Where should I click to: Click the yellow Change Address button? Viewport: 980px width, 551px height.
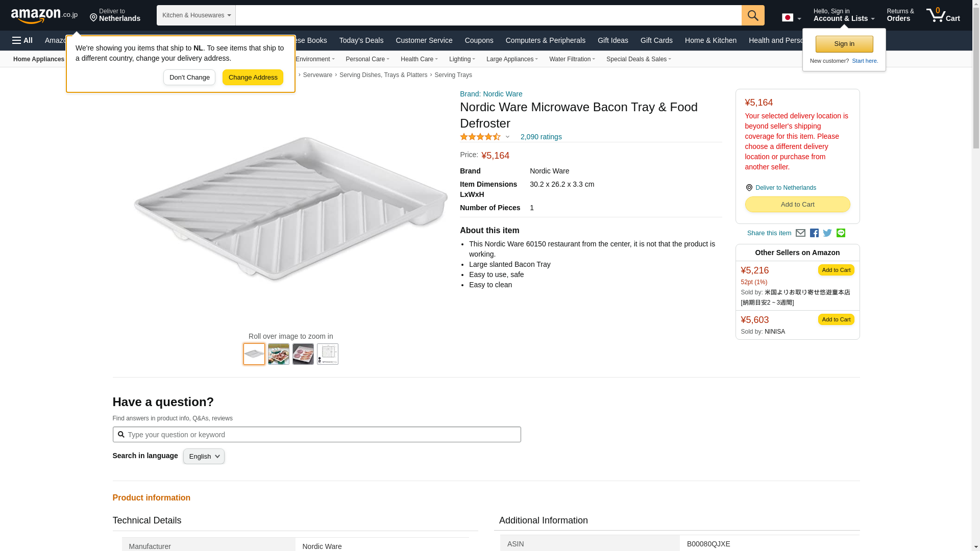point(253,78)
